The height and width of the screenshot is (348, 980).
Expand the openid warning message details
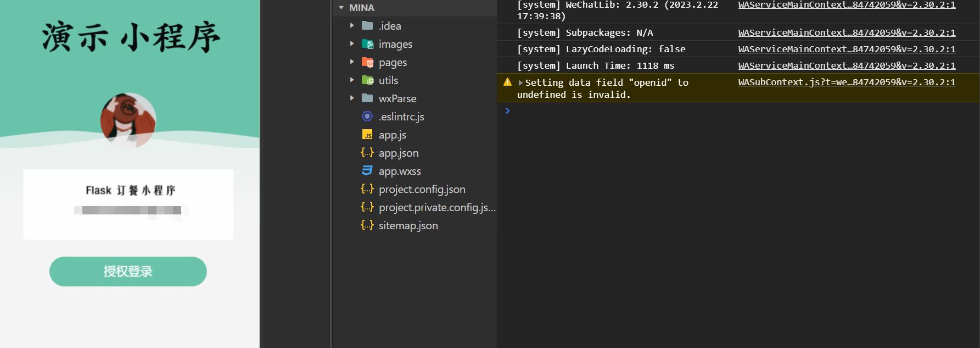[x=520, y=83]
